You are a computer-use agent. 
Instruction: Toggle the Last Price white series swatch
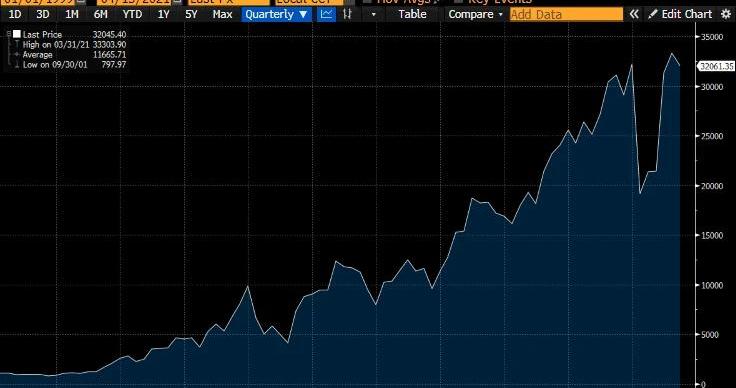click(17, 34)
